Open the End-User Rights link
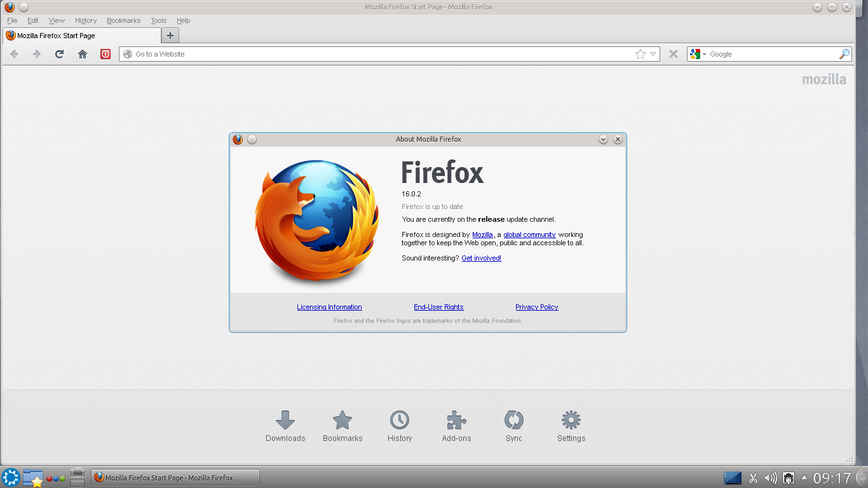The height and width of the screenshot is (488, 868). click(438, 307)
